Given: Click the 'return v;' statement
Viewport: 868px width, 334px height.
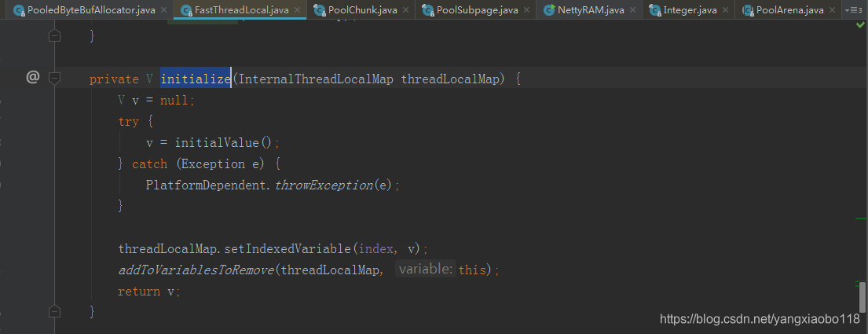Looking at the screenshot, I should coord(149,291).
